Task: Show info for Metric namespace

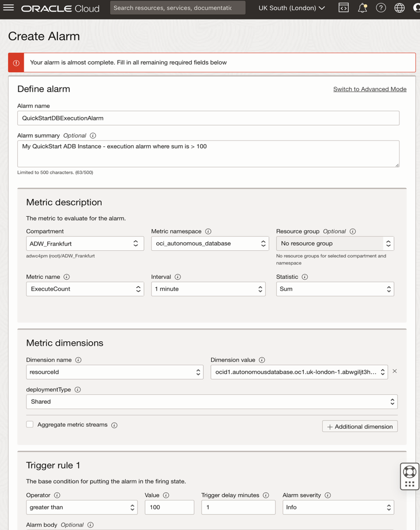Action: coord(208,231)
